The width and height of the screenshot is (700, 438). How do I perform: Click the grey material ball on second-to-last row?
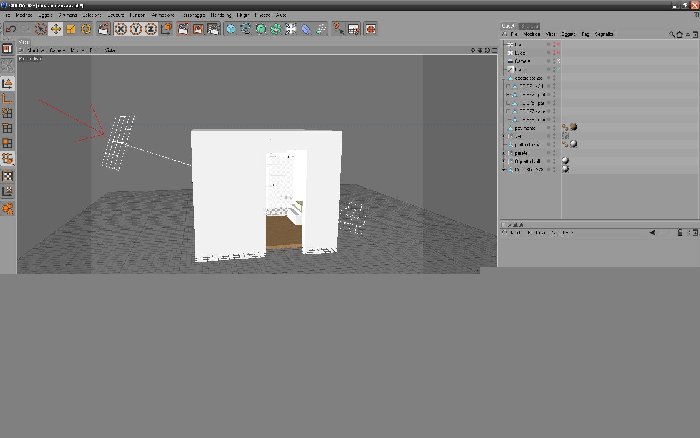coord(565,160)
